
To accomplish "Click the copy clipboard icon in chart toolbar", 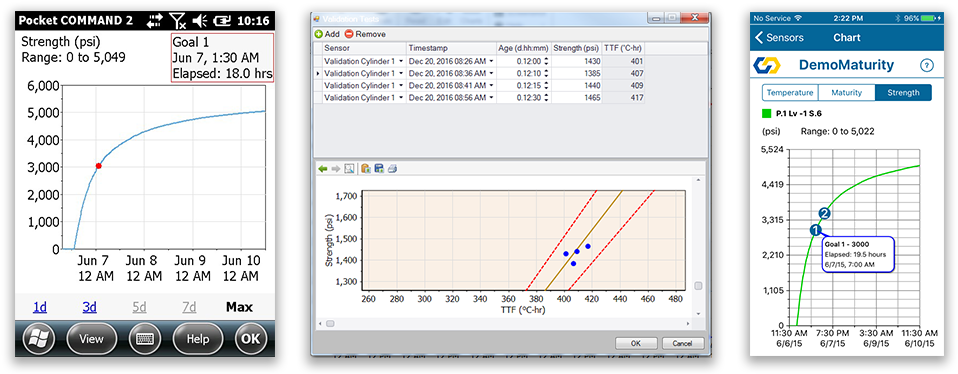I will [366, 169].
